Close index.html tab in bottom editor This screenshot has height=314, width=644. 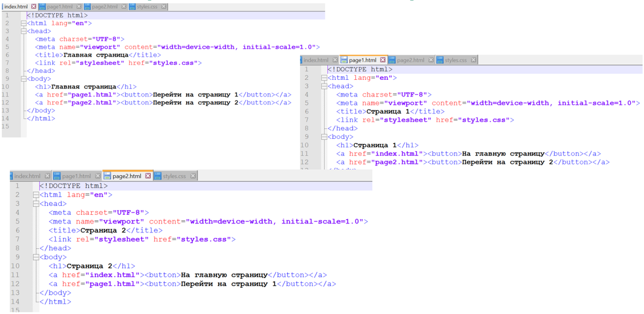tap(47, 176)
